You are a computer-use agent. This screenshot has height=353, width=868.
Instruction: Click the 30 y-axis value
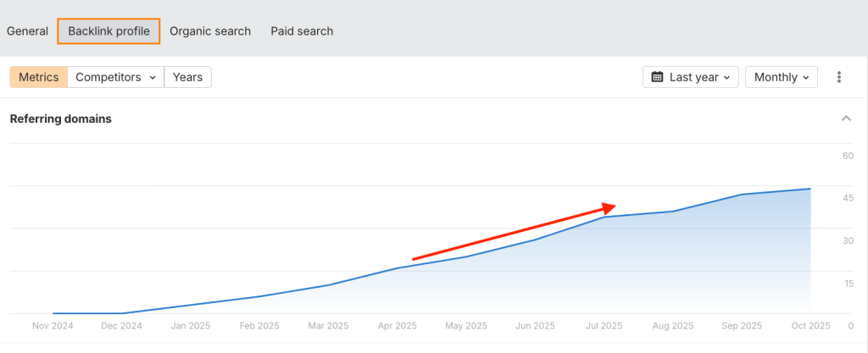(x=848, y=241)
